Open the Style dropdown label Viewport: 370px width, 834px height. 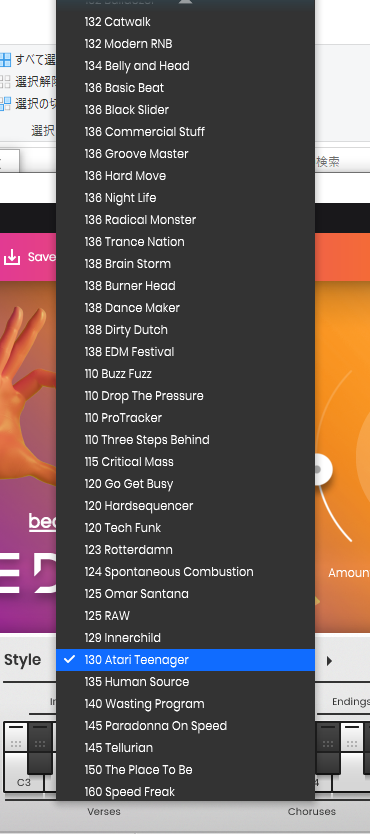click(22, 660)
